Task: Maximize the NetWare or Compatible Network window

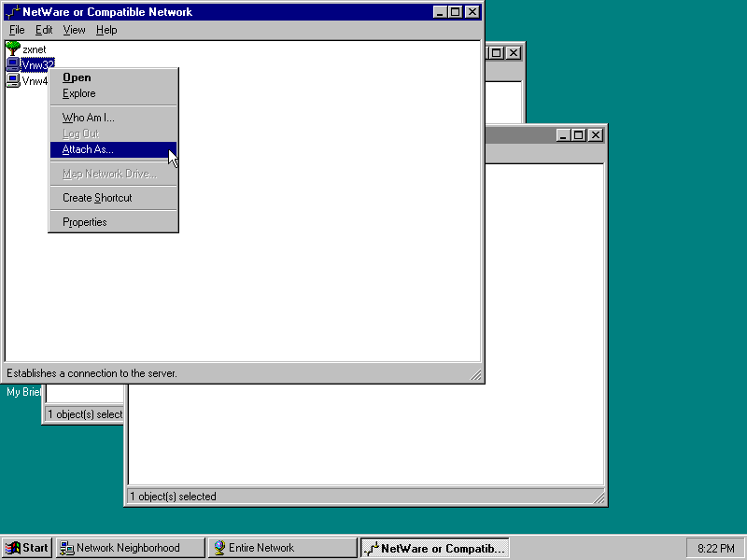Action: point(456,12)
